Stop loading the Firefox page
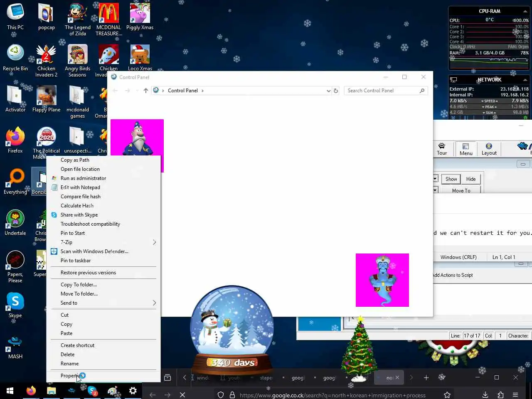The image size is (532, 399). [x=182, y=395]
